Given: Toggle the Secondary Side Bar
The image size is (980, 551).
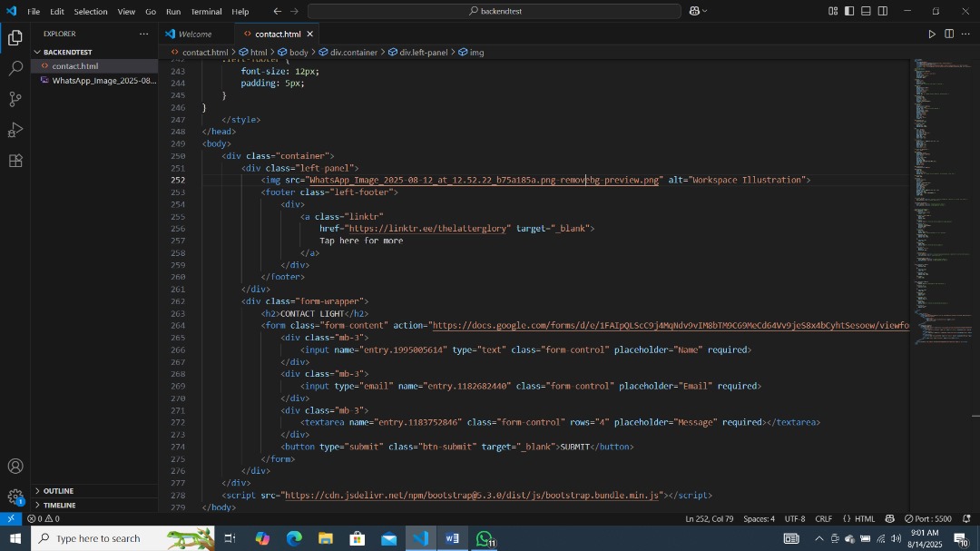Looking at the screenshot, I should (x=883, y=11).
